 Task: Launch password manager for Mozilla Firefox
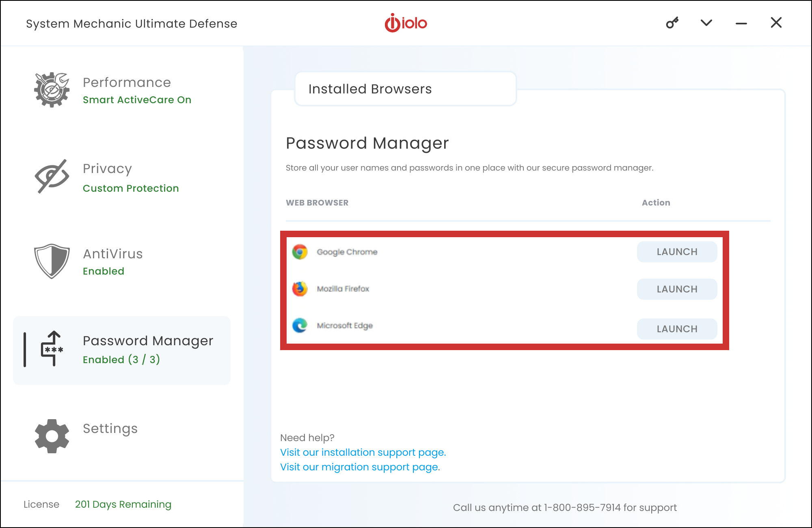(677, 289)
